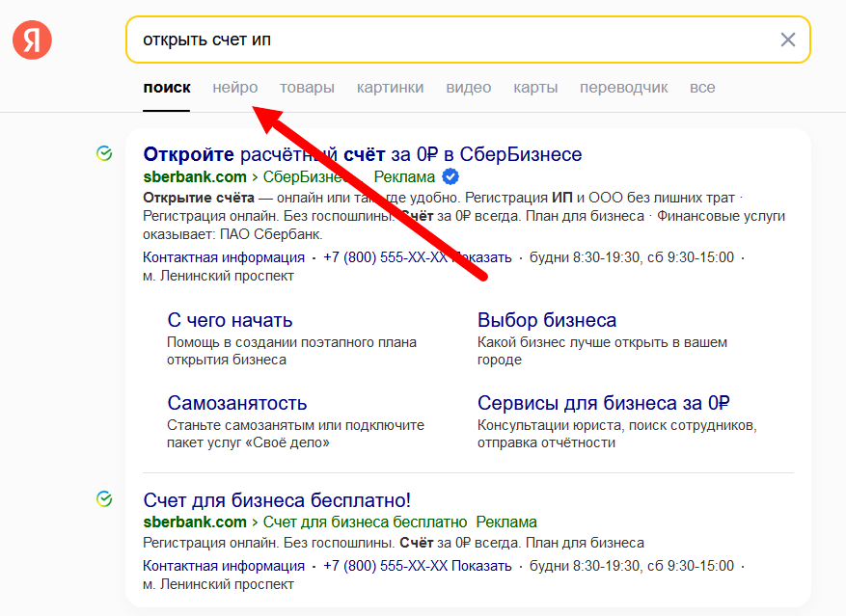846x616 pixels.
Task: Click sberbank.com domain in the second ad
Action: coord(195,522)
